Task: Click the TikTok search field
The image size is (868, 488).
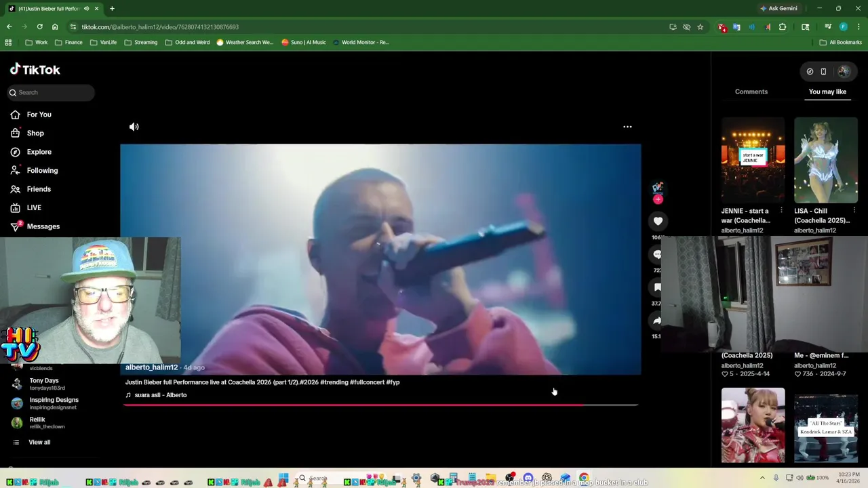Action: coord(51,92)
